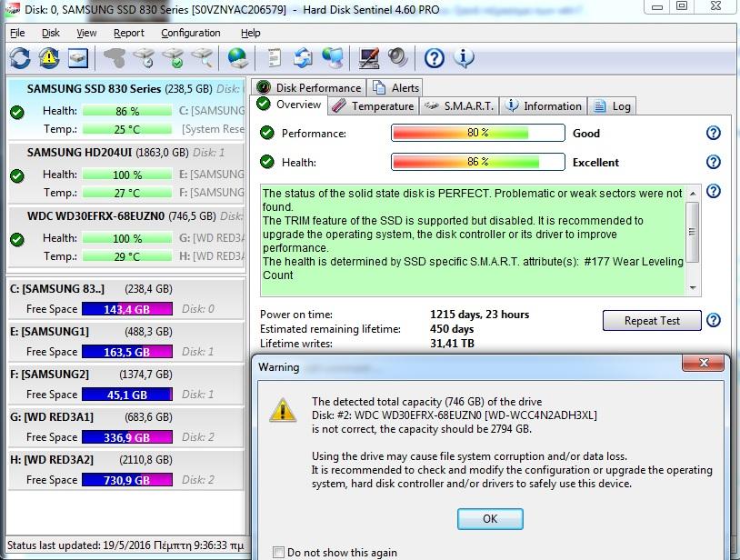Click help icon beside Performance rating
This screenshot has width=740, height=560.
point(713,133)
